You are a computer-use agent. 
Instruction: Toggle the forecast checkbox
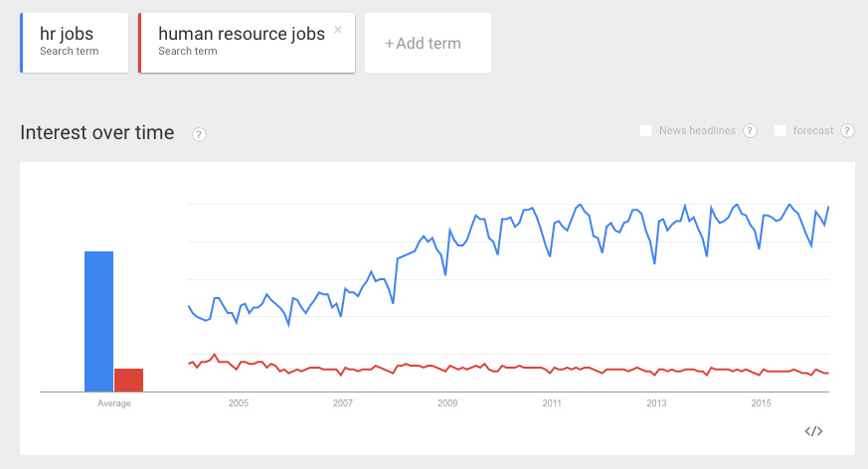[x=780, y=130]
